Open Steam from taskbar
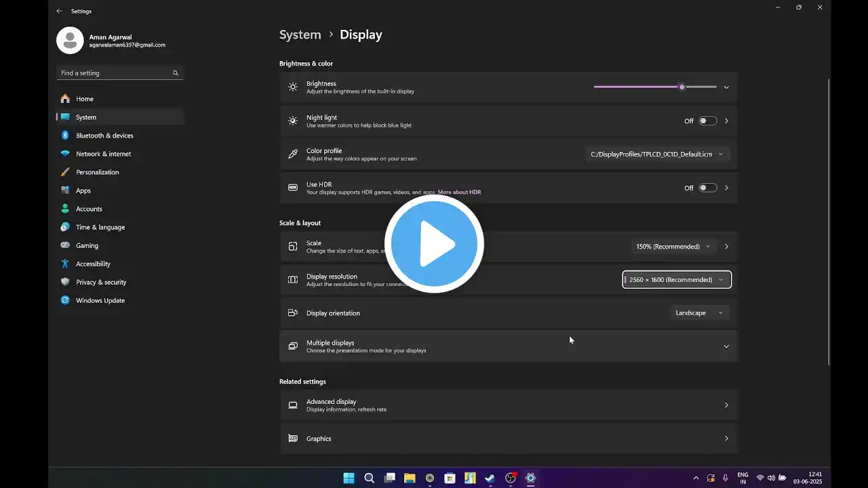 click(x=490, y=478)
